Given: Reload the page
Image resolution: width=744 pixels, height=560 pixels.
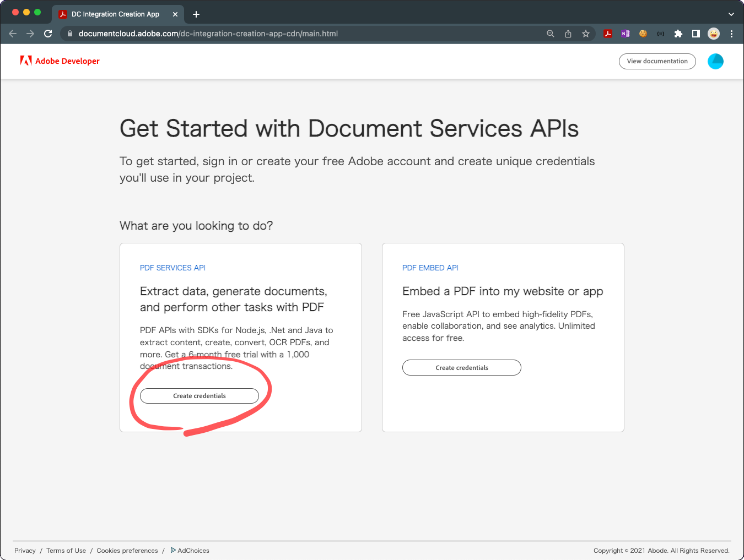Looking at the screenshot, I should point(48,34).
